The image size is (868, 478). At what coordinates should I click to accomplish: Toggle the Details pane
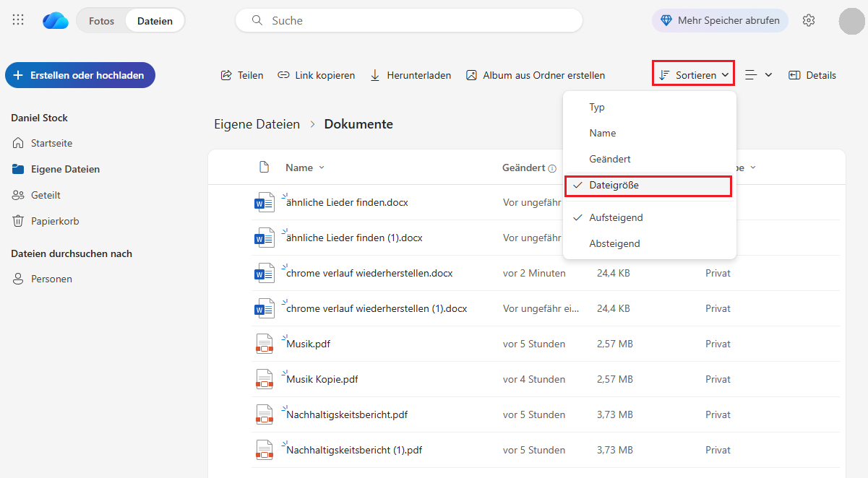pyautogui.click(x=812, y=75)
